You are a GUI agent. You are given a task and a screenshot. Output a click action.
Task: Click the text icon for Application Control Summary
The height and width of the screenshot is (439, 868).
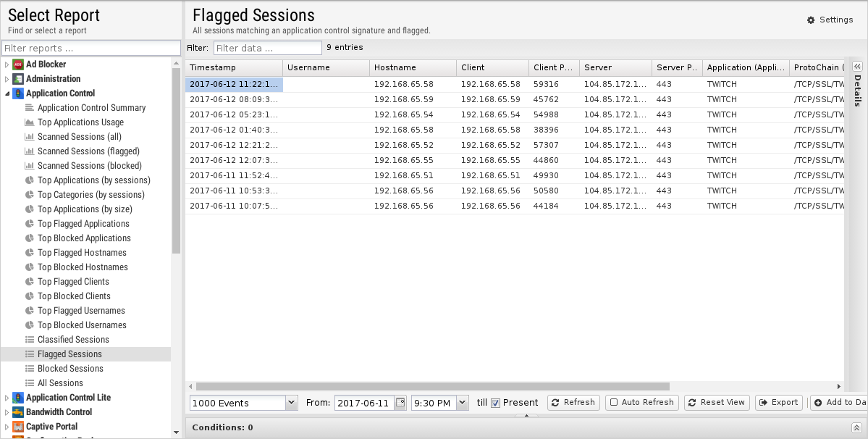coord(30,107)
